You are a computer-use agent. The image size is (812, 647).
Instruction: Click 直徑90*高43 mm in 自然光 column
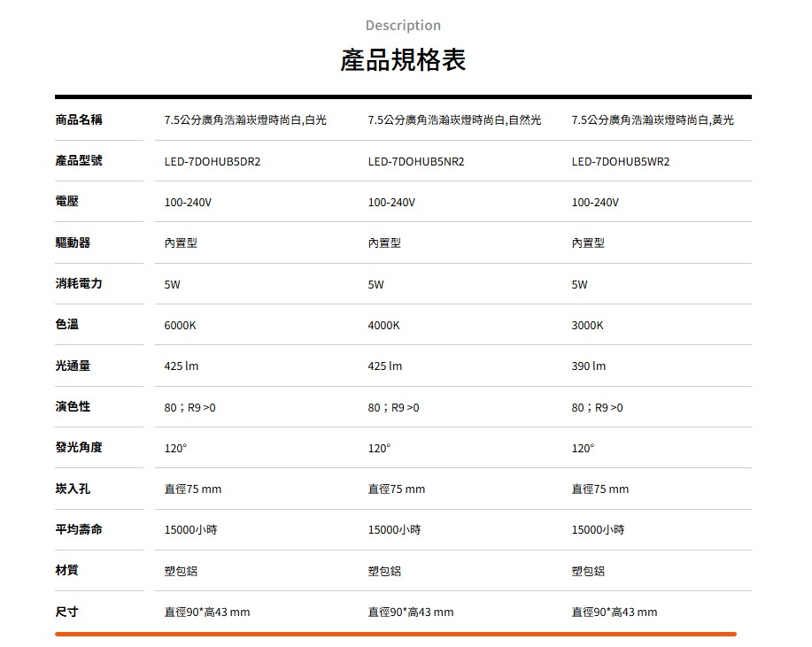tap(411, 612)
